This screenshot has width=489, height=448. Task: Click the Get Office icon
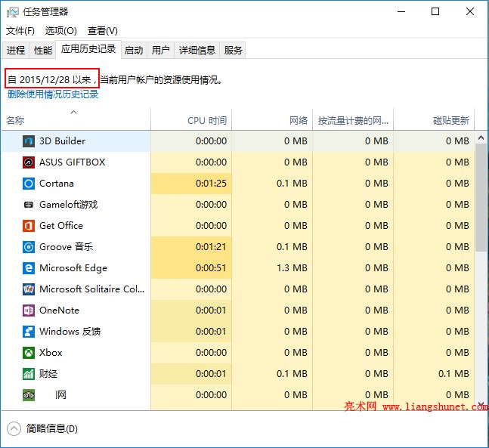pyautogui.click(x=29, y=226)
